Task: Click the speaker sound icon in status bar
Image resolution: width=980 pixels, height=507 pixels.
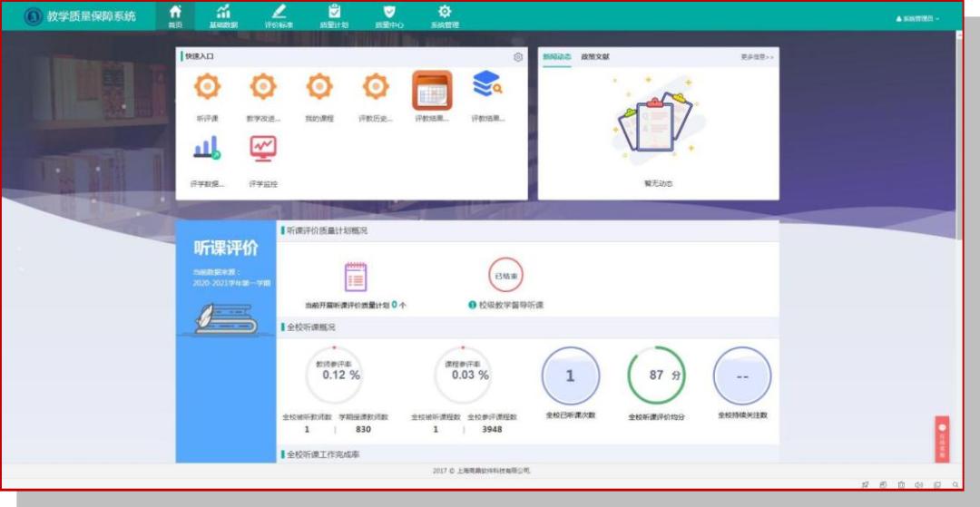Action: (x=918, y=484)
